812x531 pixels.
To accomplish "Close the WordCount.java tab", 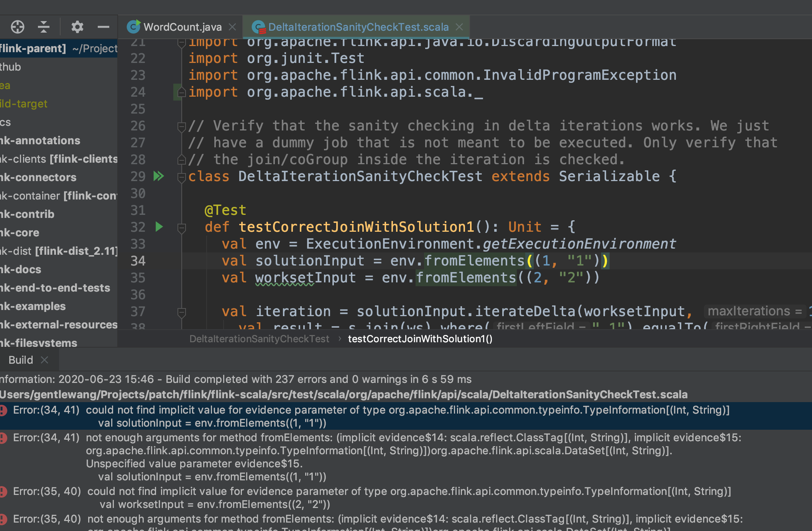I will point(232,27).
